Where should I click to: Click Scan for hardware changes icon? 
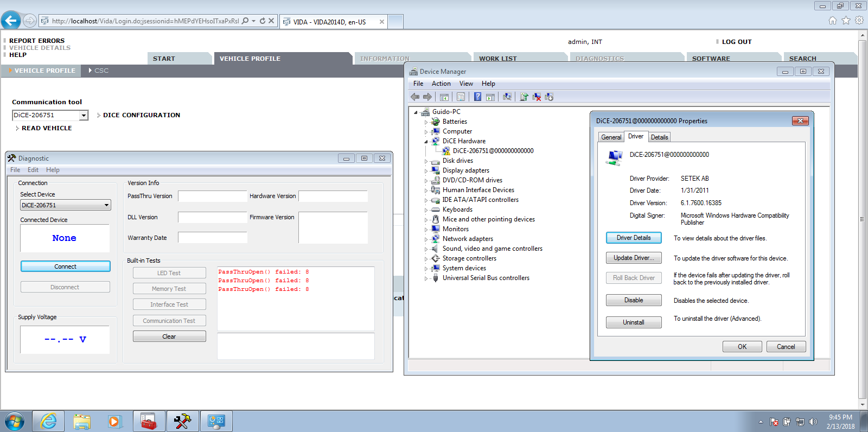coord(507,97)
